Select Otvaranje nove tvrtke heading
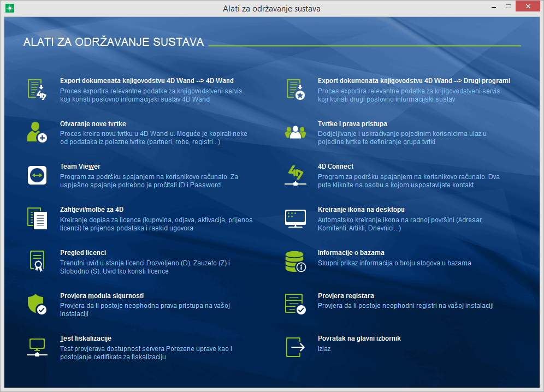544x392 pixels. click(93, 124)
